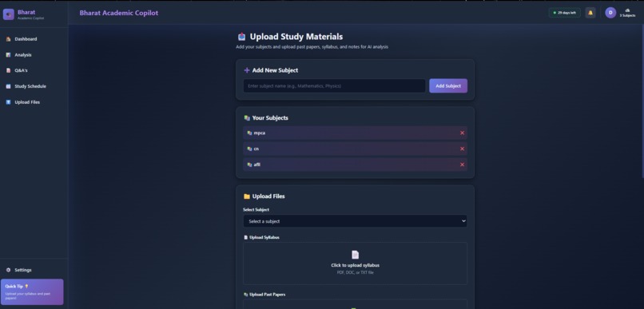Click the 29 days left badge

(x=565, y=13)
